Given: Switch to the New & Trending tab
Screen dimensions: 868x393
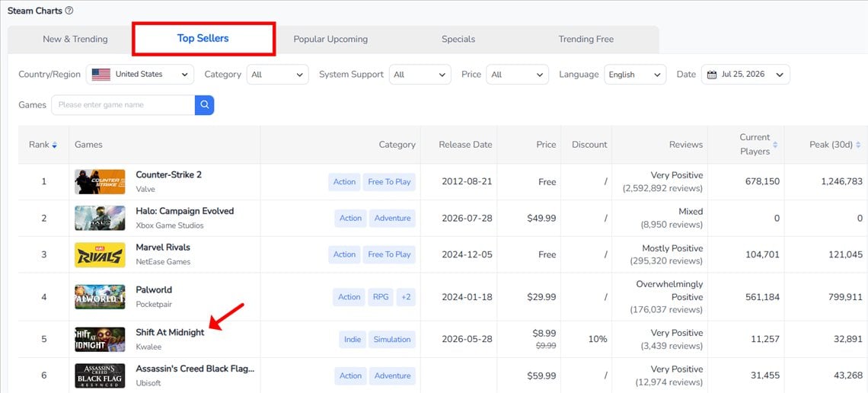Looking at the screenshot, I should tap(75, 40).
